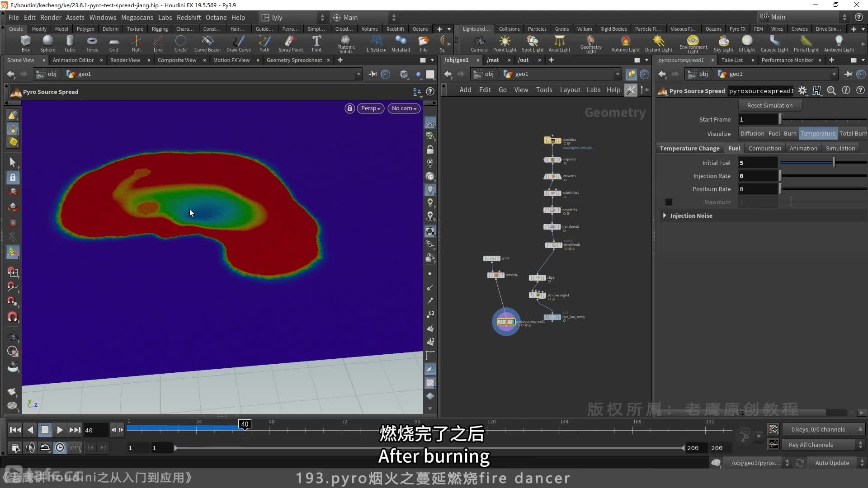This screenshot has width=868, height=488.
Task: Toggle Temperature visualization tab
Action: [x=818, y=133]
